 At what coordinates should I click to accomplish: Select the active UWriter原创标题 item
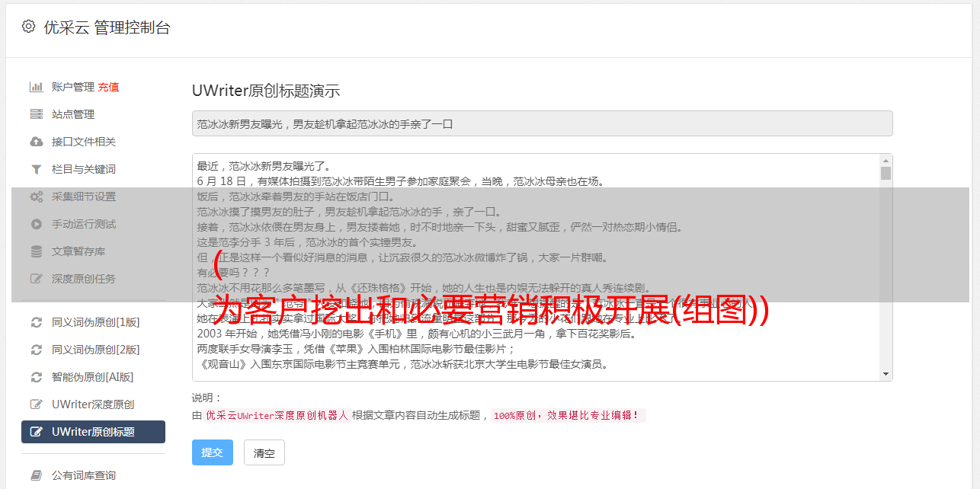click(x=93, y=432)
